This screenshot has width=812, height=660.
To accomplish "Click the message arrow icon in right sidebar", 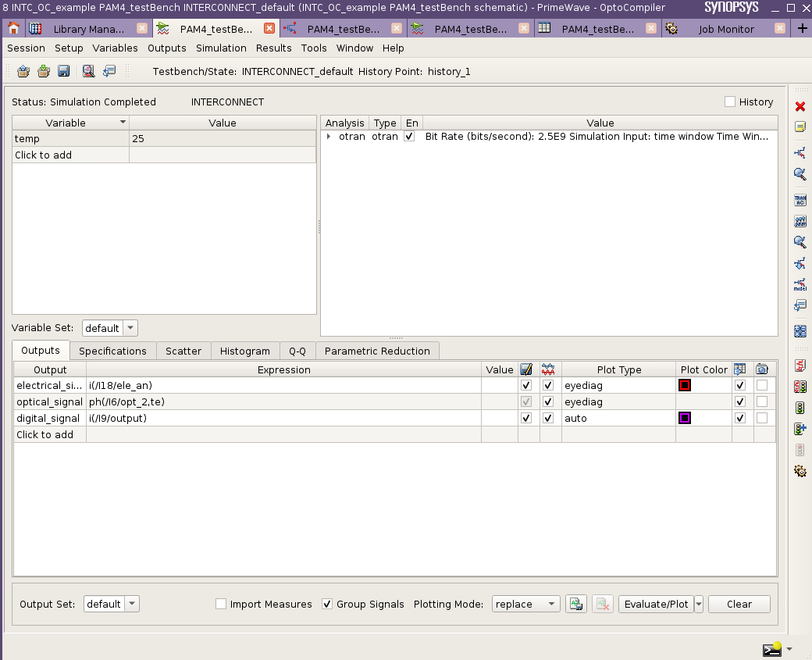I will coord(800,305).
